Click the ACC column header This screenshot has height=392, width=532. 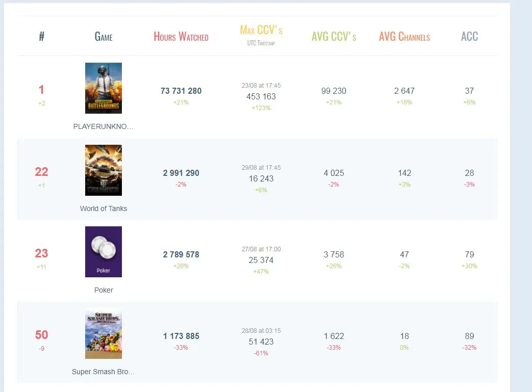click(469, 37)
